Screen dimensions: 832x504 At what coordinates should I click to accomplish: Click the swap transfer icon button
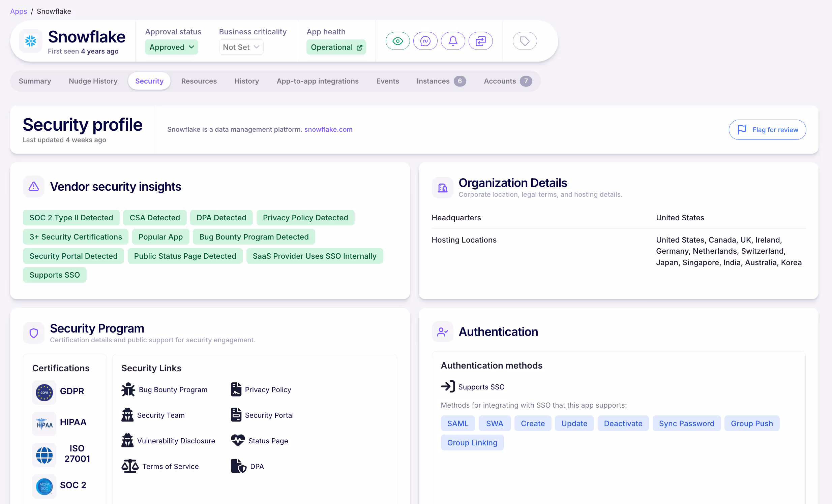coord(480,41)
